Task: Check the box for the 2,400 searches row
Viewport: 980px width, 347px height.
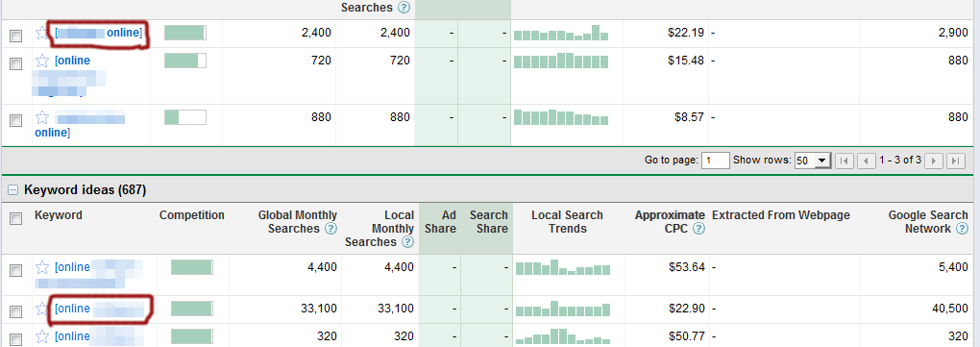Action: pos(15,37)
